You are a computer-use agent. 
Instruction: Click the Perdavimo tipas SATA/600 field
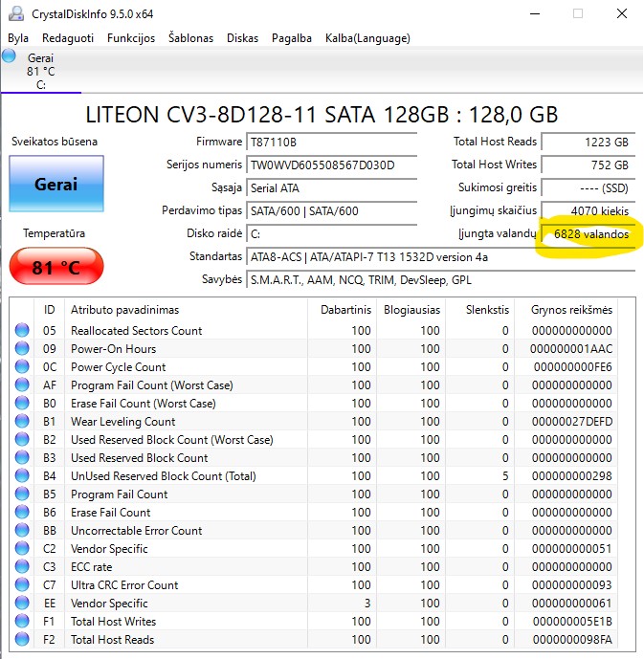point(331,210)
